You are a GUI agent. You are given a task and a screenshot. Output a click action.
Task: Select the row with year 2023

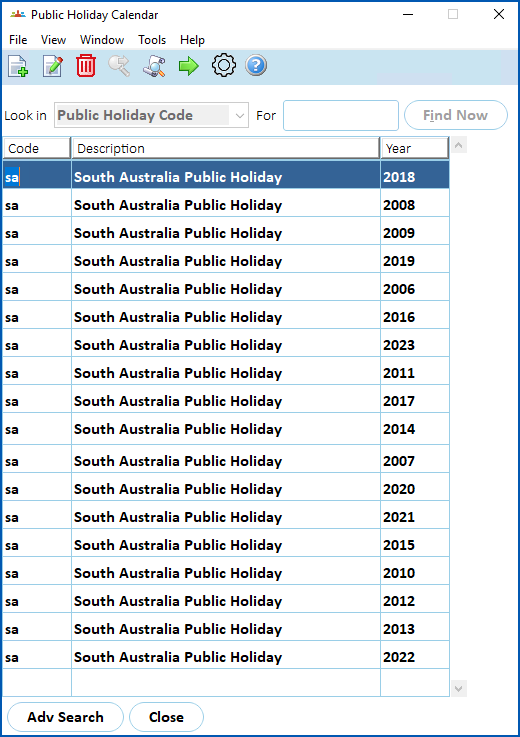pos(226,343)
